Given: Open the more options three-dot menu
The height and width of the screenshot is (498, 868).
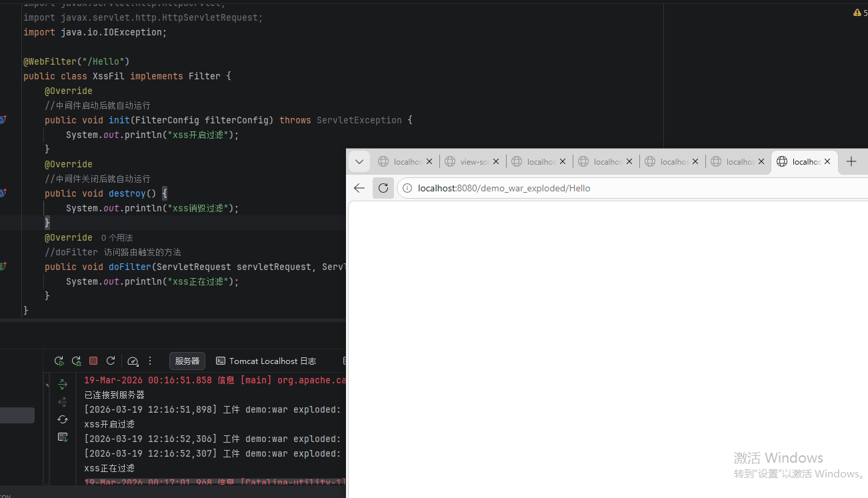Looking at the screenshot, I should pyautogui.click(x=150, y=361).
